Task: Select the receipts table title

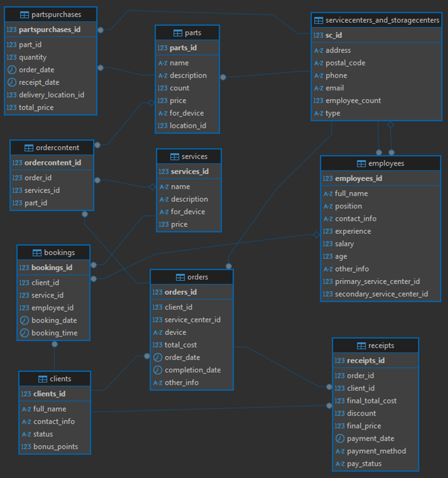Action: (x=381, y=346)
